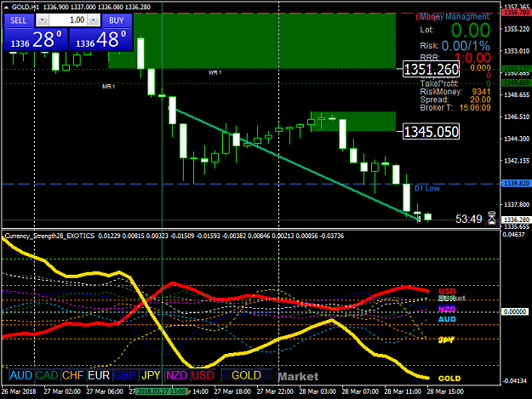Image resolution: width=532 pixels, height=399 pixels.
Task: Click the Money Managment panel heading
Action: tap(455, 17)
